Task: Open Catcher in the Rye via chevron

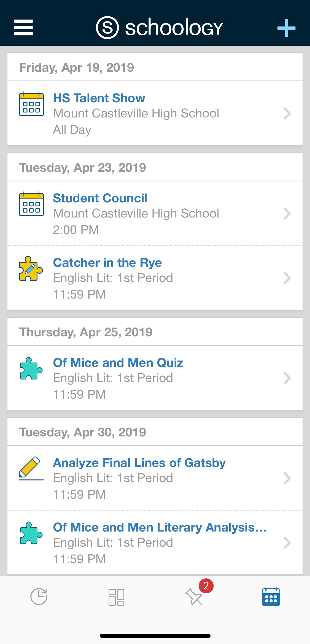Action: [287, 278]
